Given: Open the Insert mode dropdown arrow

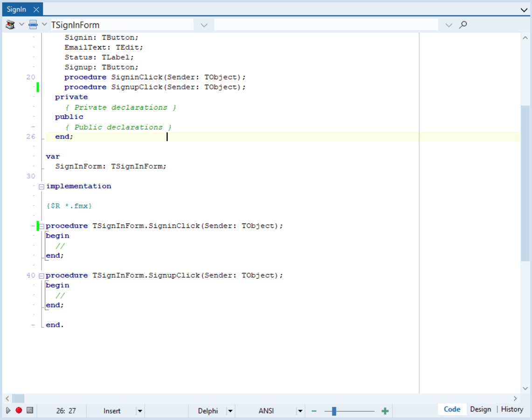Looking at the screenshot, I should point(140,411).
